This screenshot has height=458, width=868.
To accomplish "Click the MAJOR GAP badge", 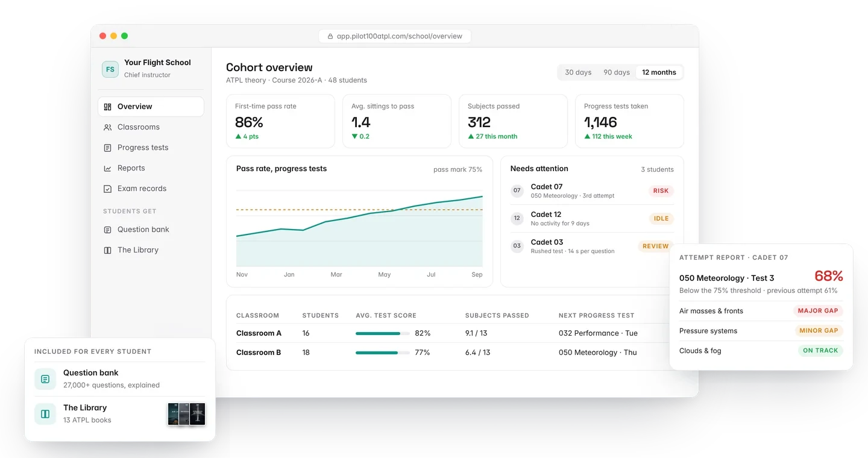I will (818, 311).
